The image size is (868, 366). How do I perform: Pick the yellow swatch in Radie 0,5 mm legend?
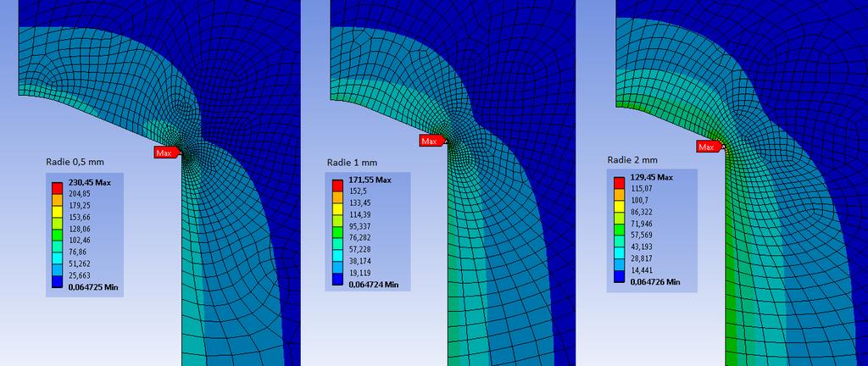point(57,211)
